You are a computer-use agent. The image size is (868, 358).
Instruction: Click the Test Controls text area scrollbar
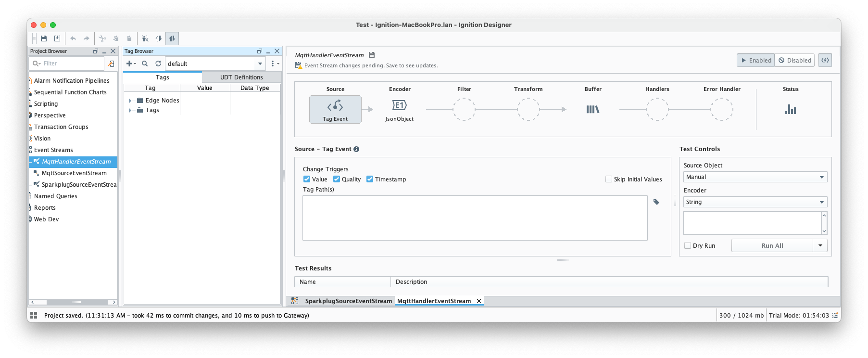tap(824, 223)
